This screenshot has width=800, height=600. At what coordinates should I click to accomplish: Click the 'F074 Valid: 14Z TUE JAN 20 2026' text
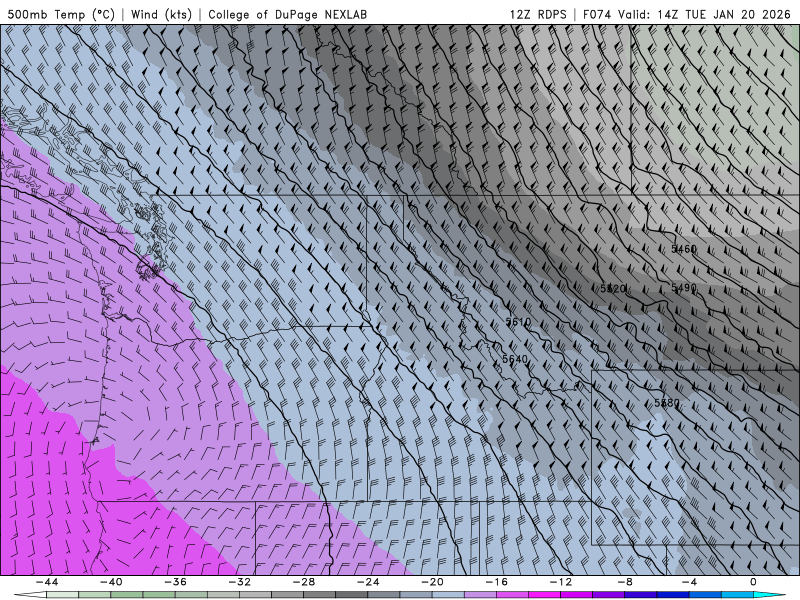pyautogui.click(x=687, y=14)
